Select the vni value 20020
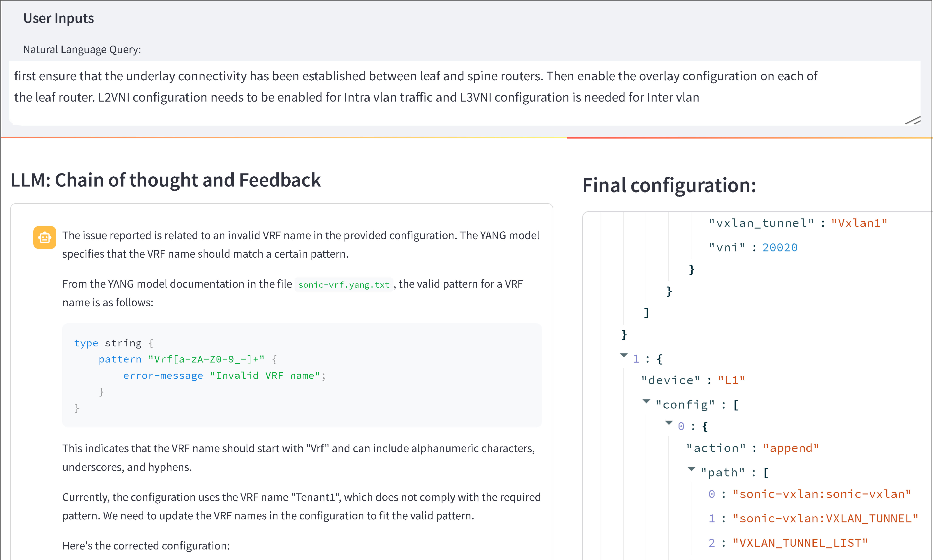This screenshot has height=560, width=933. (780, 248)
